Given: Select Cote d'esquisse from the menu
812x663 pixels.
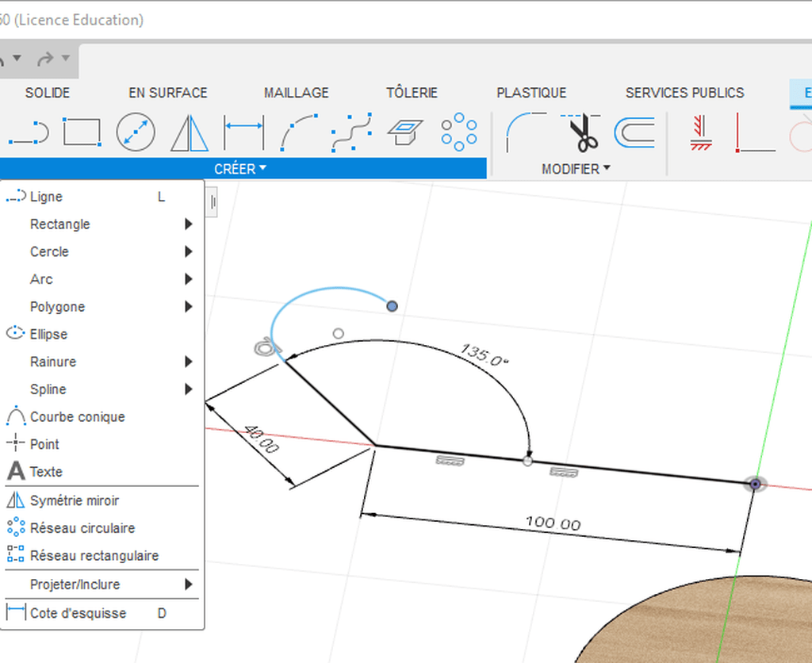Looking at the screenshot, I should click(x=102, y=613).
